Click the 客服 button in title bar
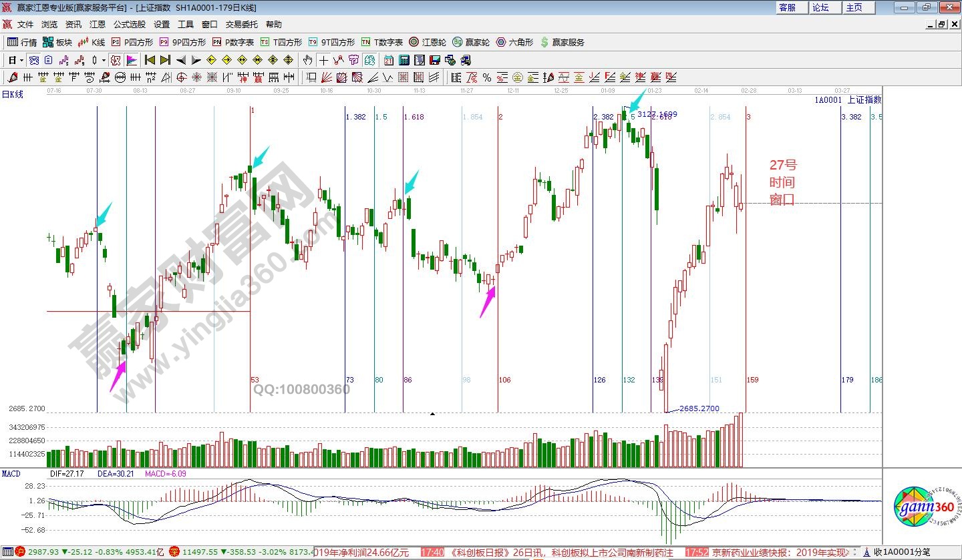 point(787,7)
